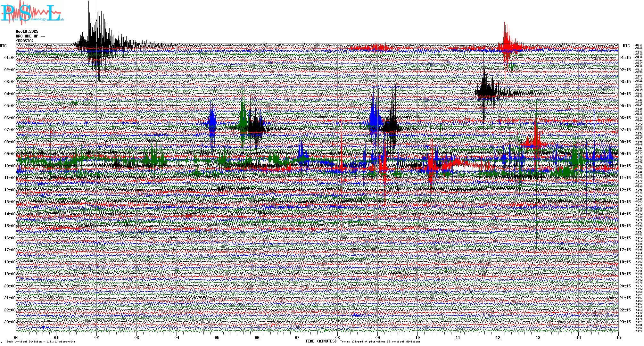644x346 pixels.
Task: Click the 15 minute tick on bottom axis
Action: (x=618, y=338)
